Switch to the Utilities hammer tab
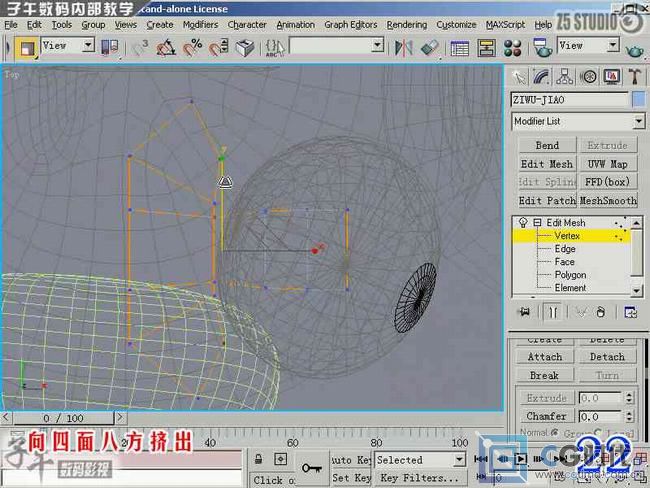This screenshot has width=650, height=488. [635, 77]
